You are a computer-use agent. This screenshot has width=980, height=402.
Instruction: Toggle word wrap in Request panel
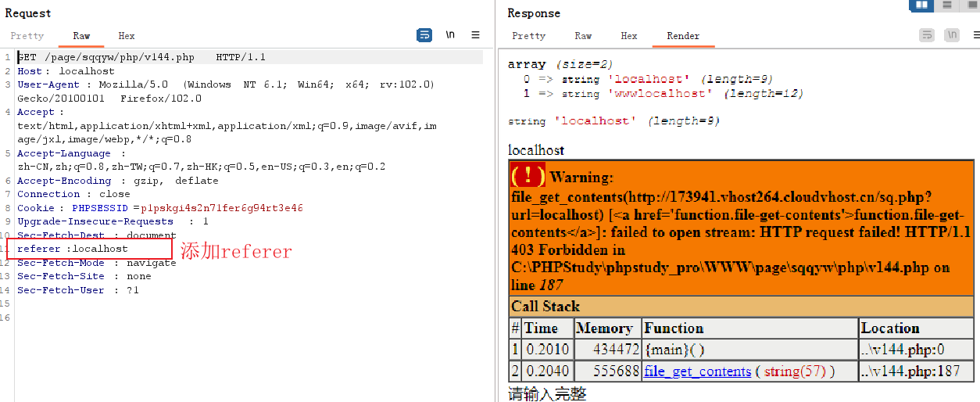424,35
